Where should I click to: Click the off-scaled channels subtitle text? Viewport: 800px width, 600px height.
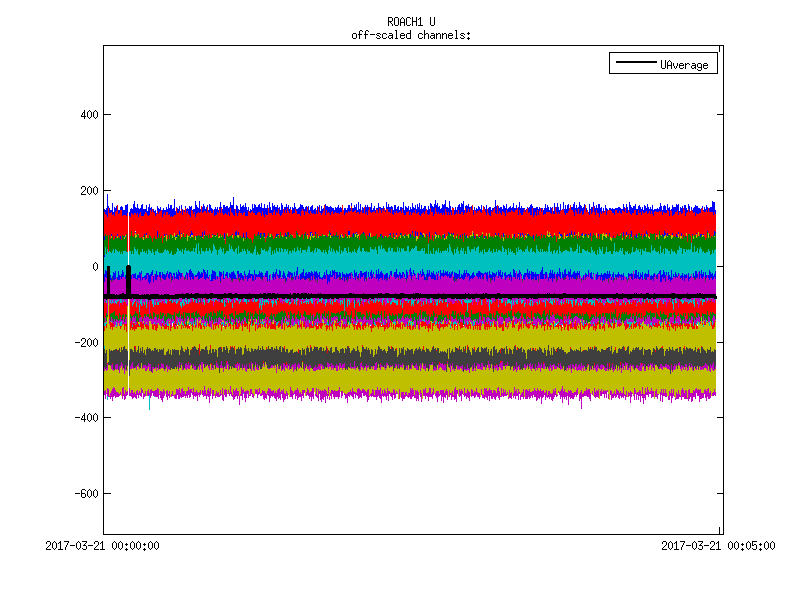click(411, 35)
